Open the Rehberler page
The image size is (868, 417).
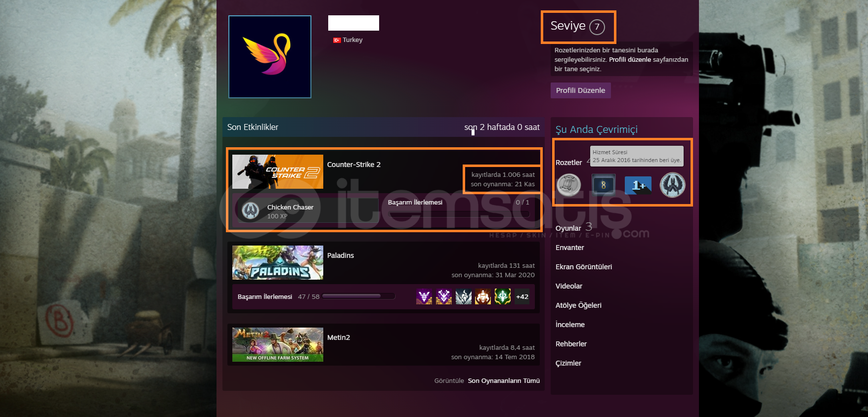(571, 344)
